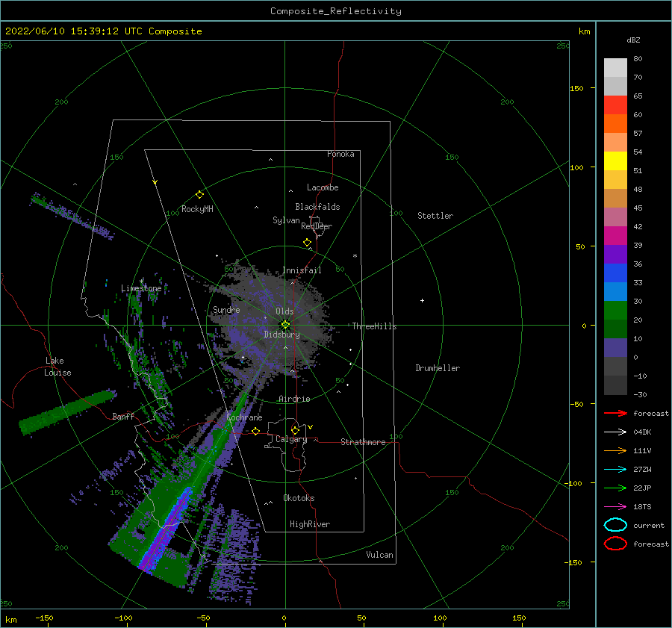Click the red forecast ellipse in legend
This screenshot has height=628, width=672.
point(615,544)
